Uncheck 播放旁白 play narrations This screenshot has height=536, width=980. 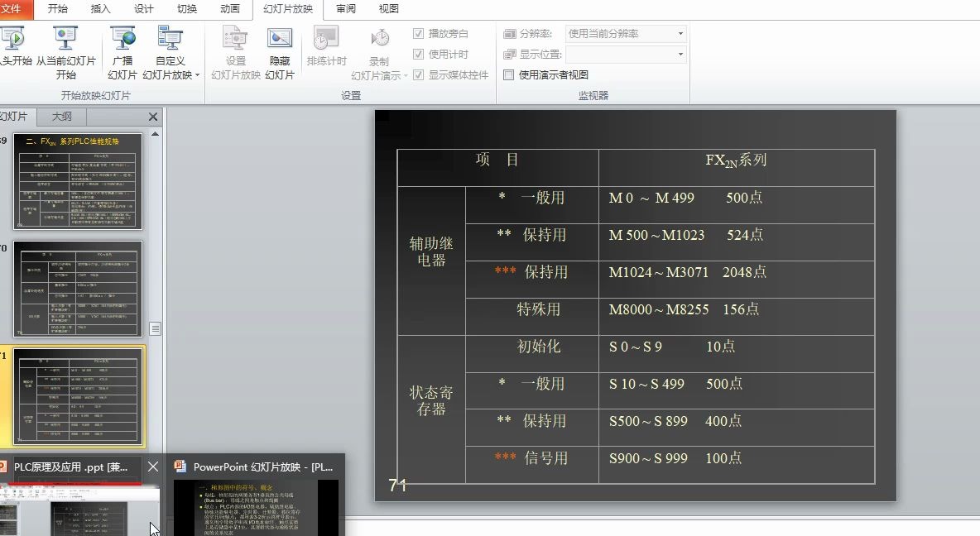(x=419, y=34)
